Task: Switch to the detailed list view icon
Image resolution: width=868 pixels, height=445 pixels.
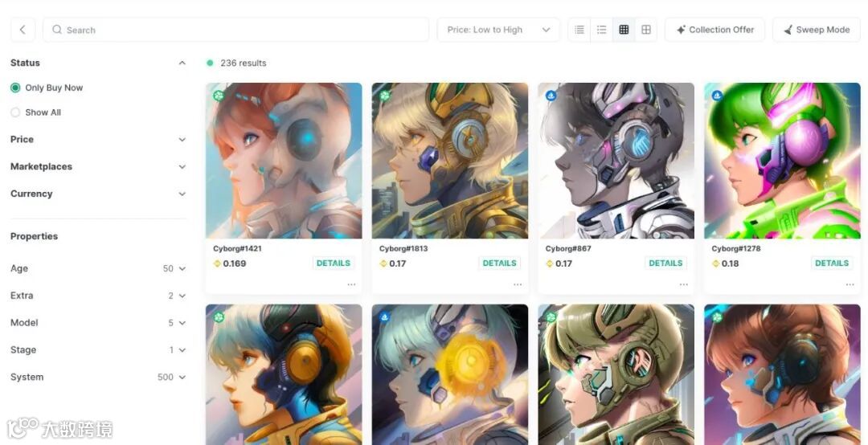Action: point(601,30)
